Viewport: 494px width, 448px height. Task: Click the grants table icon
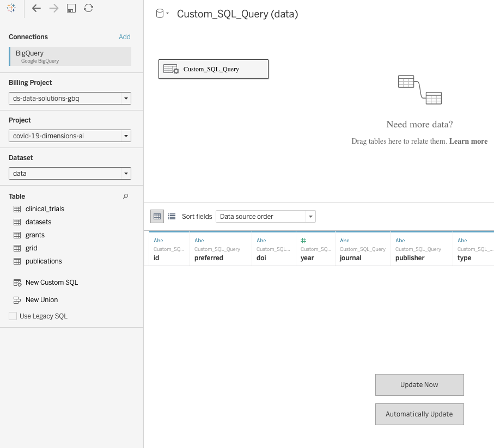[17, 235]
